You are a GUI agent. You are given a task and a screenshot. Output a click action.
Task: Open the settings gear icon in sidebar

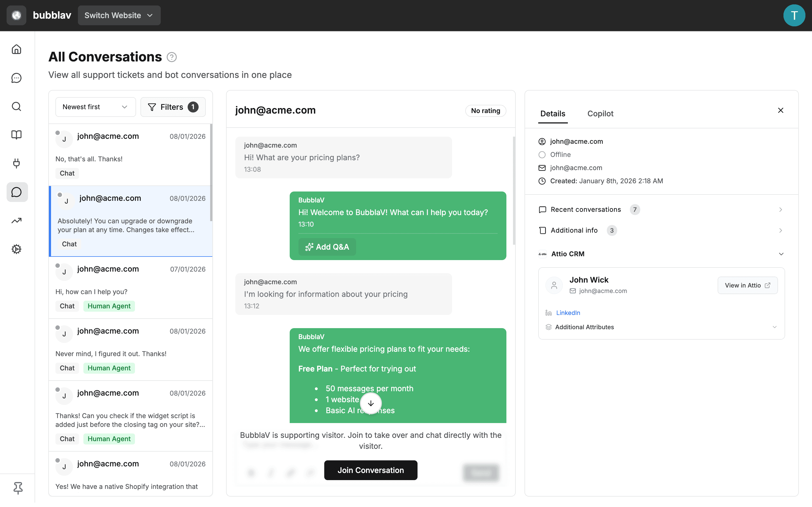(16, 249)
